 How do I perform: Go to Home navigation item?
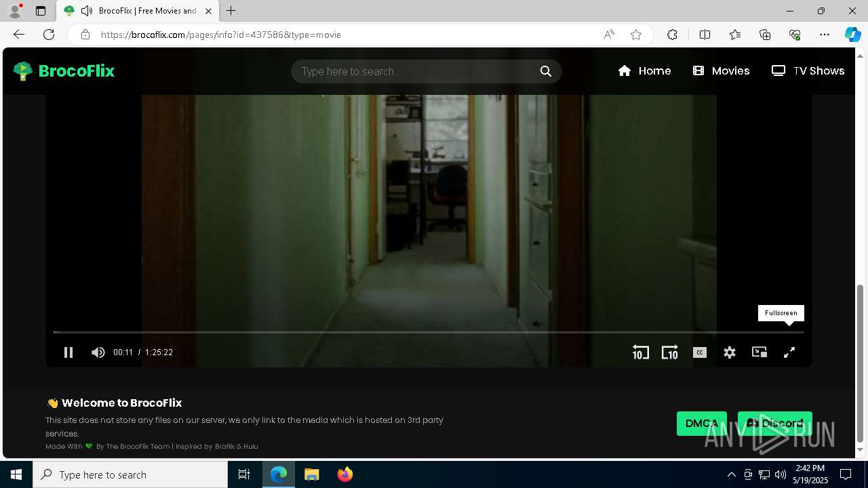[x=644, y=71]
